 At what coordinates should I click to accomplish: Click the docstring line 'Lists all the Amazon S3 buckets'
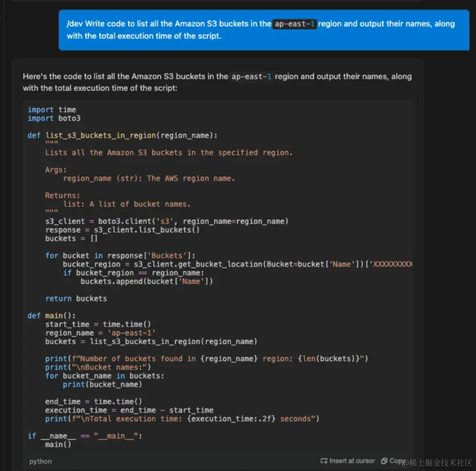click(169, 152)
